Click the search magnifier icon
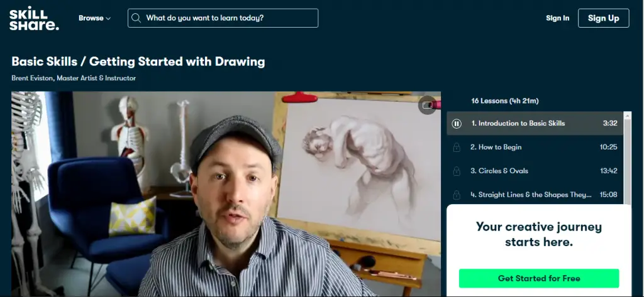This screenshot has height=297, width=644. [x=136, y=18]
